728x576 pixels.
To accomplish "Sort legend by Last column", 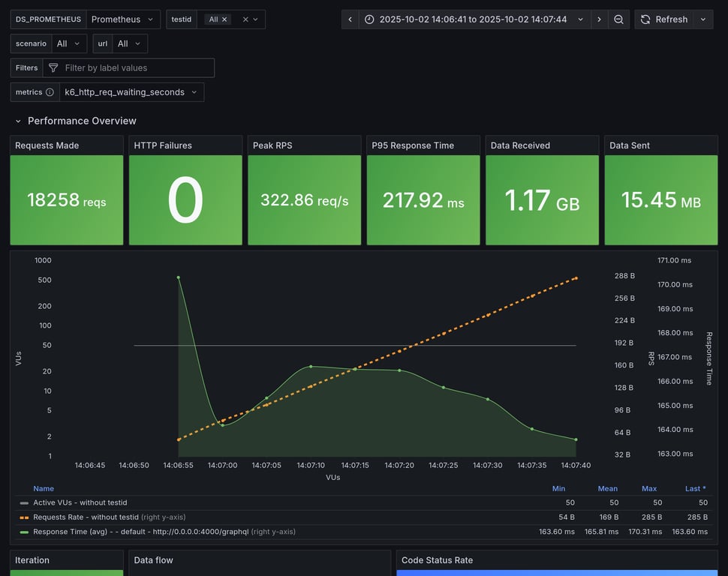I will 695,488.
